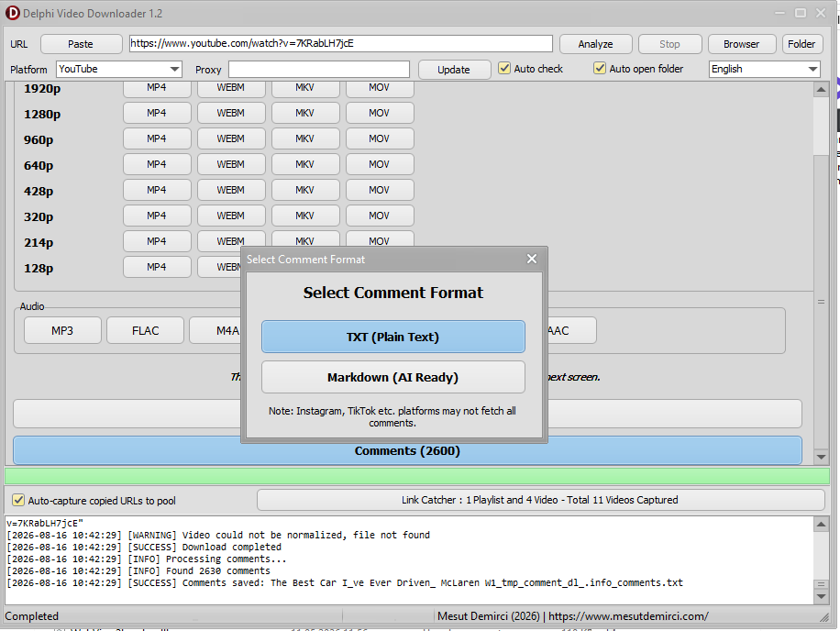Minimize the Delphi Video Downloader window
This screenshot has height=631, width=840.
click(780, 13)
